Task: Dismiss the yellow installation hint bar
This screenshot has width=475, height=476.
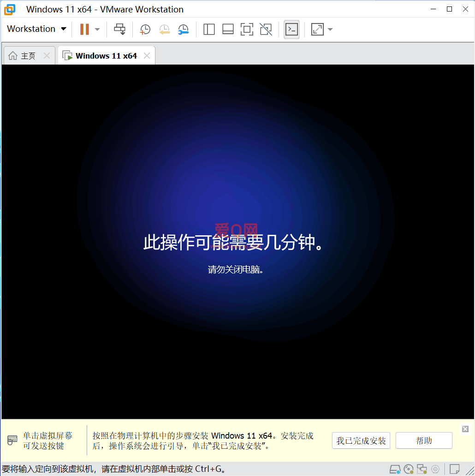Action: tap(465, 429)
